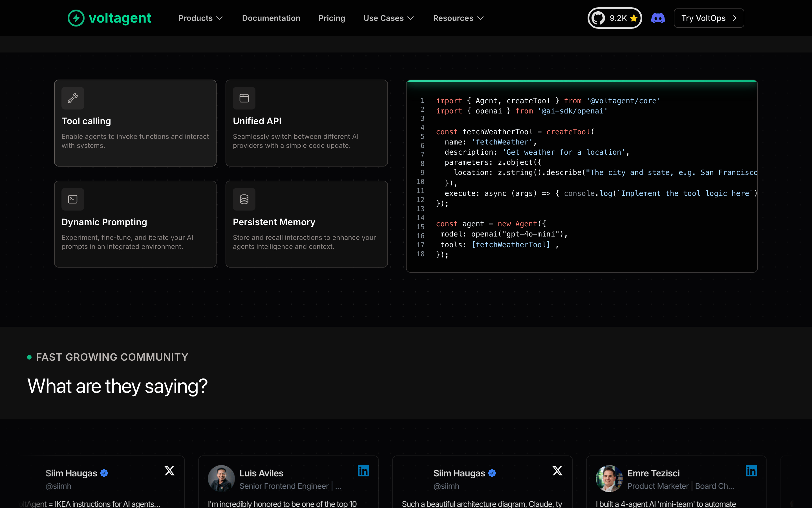Click the Persistent Memory database icon
The image size is (812, 508).
pyautogui.click(x=244, y=199)
